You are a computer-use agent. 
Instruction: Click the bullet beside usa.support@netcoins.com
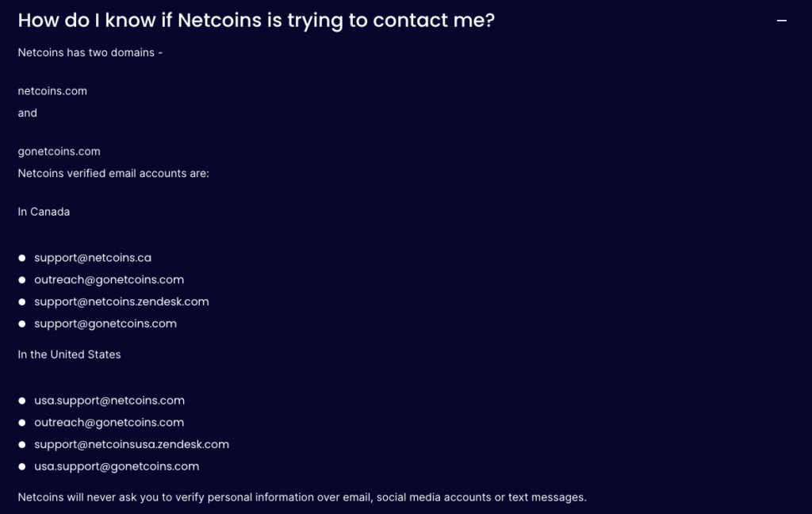point(21,401)
